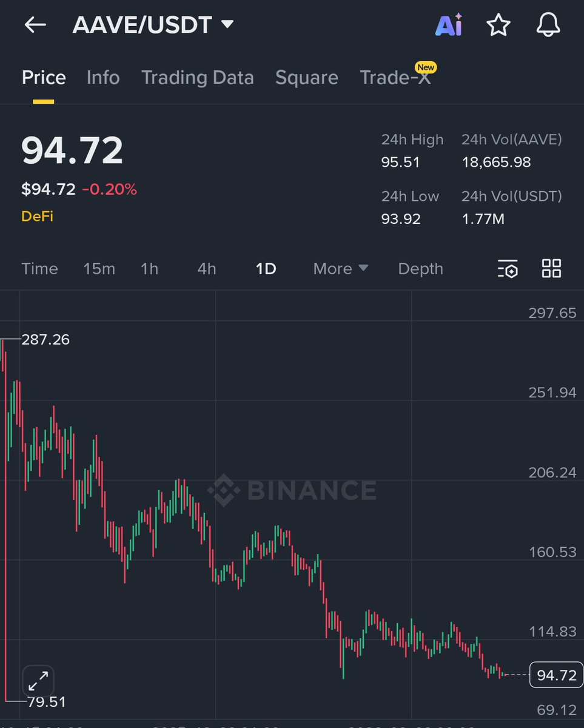Image resolution: width=584 pixels, height=728 pixels.
Task: Switch to the Info tab
Action: click(103, 78)
